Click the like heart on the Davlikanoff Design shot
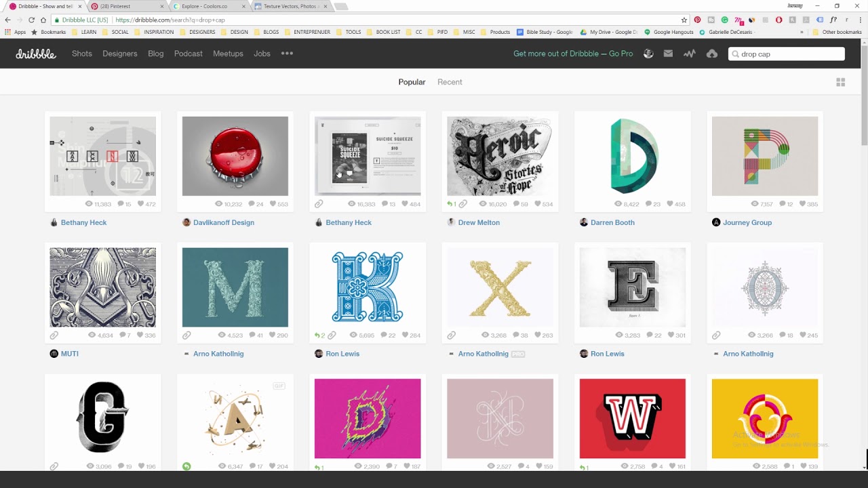 [x=273, y=204]
